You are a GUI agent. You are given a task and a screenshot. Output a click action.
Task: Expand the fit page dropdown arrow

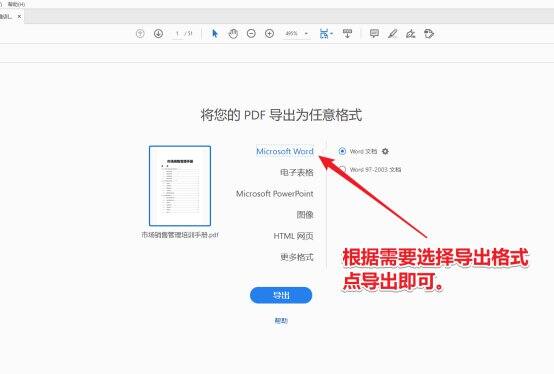(332, 34)
